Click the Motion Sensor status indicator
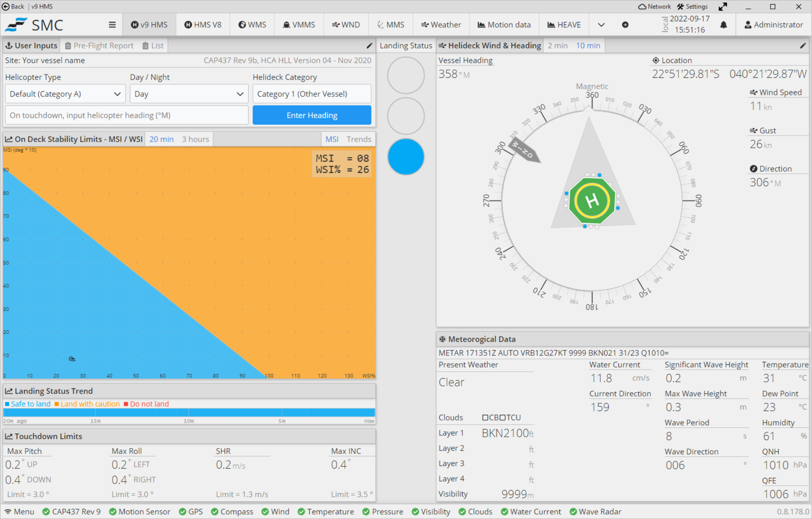The height and width of the screenshot is (519, 812). click(140, 512)
